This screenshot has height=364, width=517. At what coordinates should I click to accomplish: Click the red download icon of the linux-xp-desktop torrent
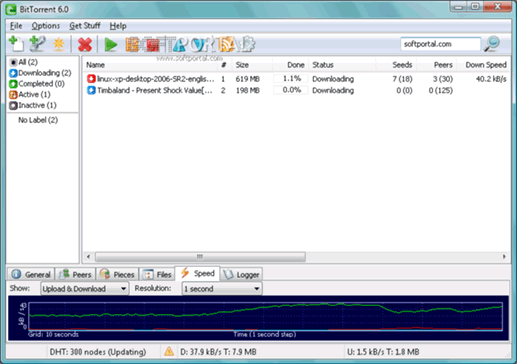coord(91,79)
